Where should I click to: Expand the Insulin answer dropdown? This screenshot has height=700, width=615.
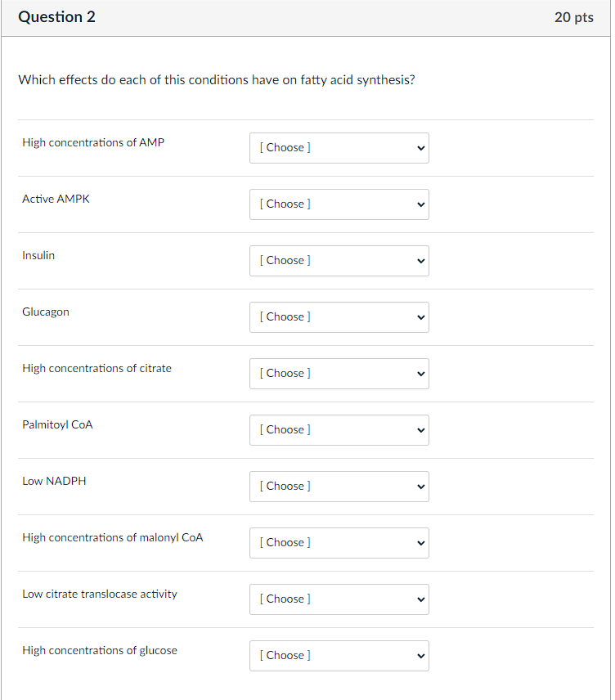[339, 261]
